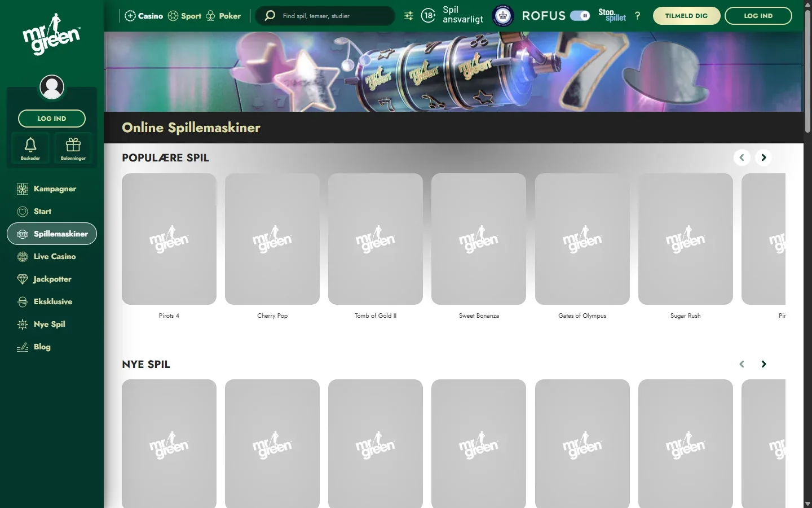Switch to Poker in top bar
The width and height of the screenshot is (812, 508).
(223, 16)
